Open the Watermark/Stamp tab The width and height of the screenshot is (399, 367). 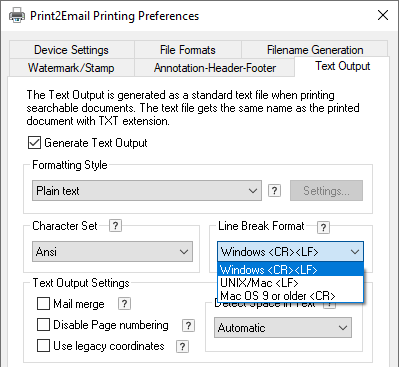(x=72, y=68)
